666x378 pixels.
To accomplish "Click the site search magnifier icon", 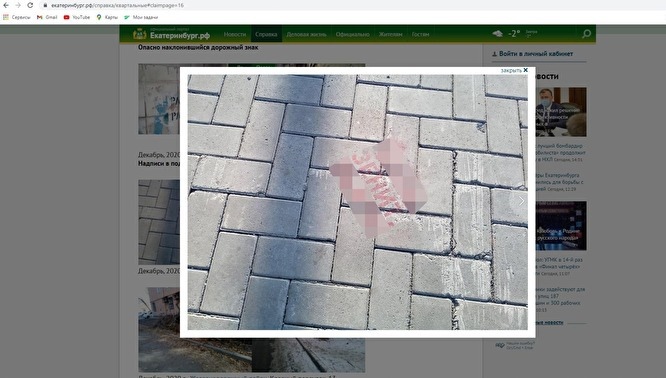I will (586, 34).
